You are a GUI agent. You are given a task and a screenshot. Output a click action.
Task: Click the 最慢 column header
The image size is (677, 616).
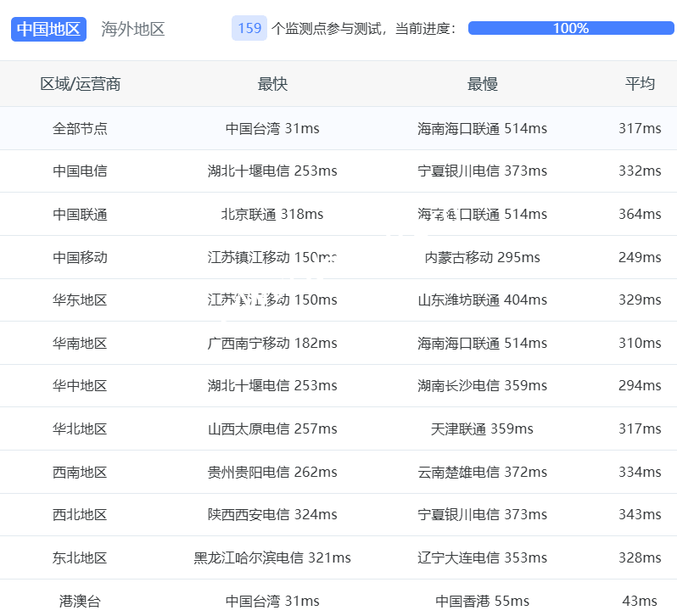click(482, 84)
